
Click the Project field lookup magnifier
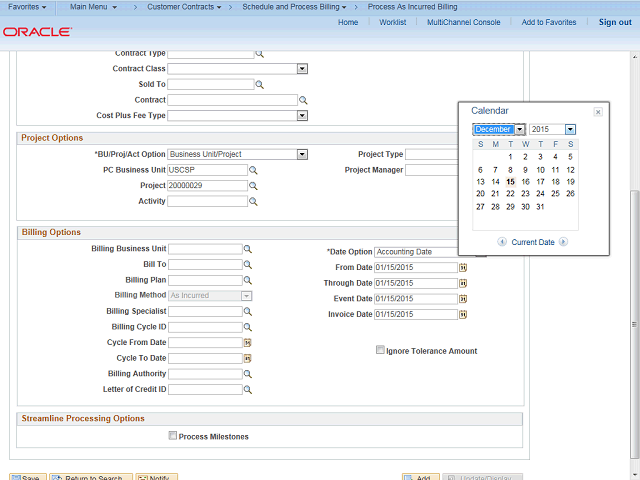253,186
